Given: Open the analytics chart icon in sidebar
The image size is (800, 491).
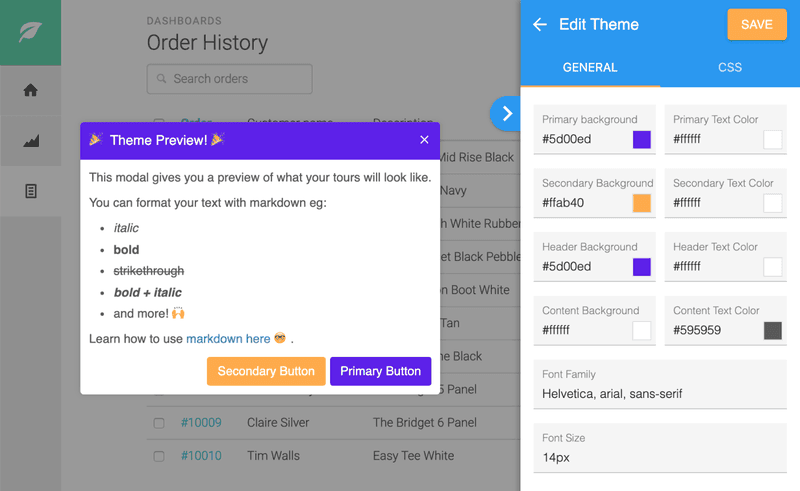Looking at the screenshot, I should (x=31, y=141).
